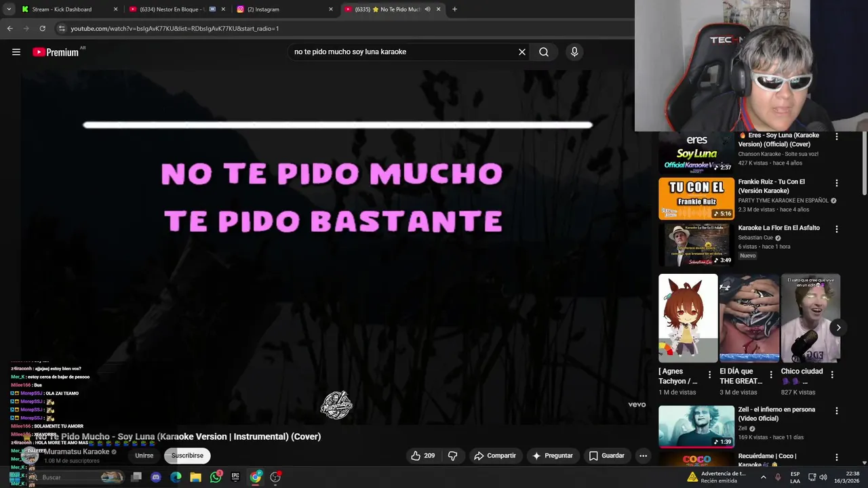Switch to Nestor En Bloque tab
Image resolution: width=868 pixels, height=488 pixels.
178,9
